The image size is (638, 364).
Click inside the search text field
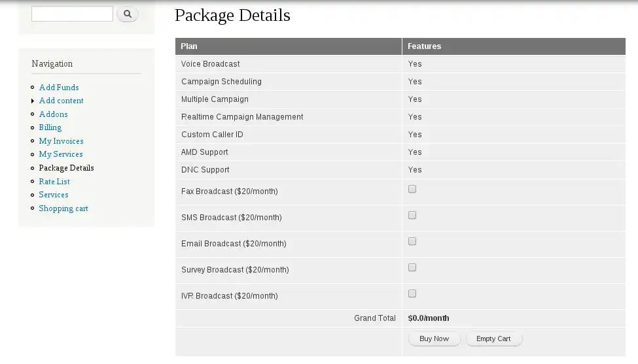72,14
